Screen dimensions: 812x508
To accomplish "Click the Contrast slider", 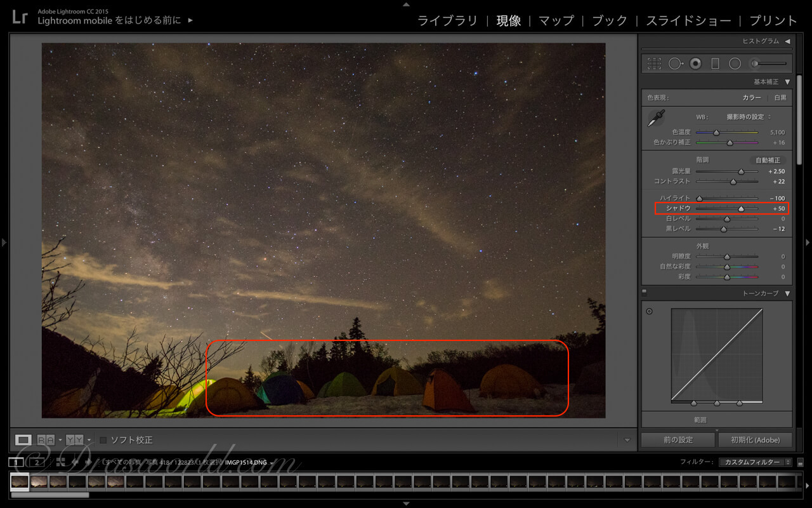I will (x=727, y=182).
